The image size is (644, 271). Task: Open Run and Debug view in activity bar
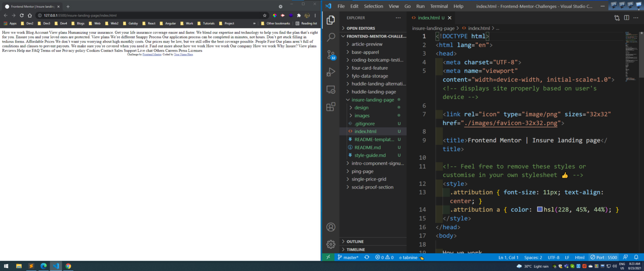coord(330,72)
